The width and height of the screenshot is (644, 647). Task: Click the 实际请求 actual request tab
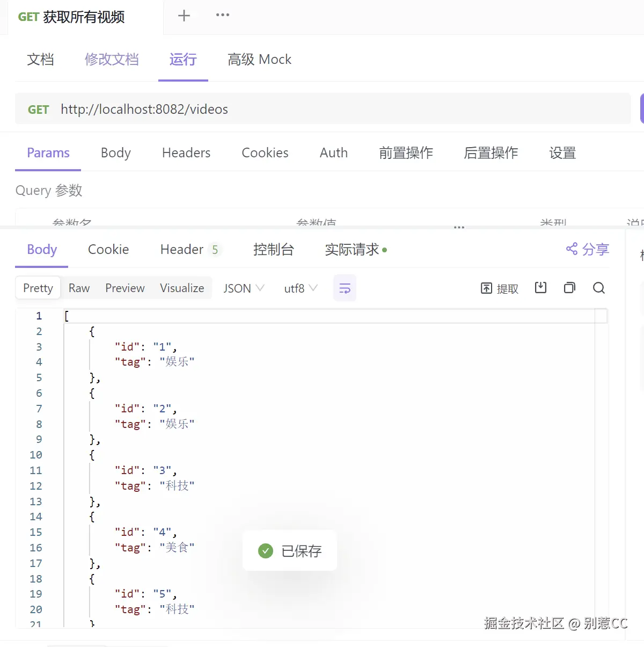pyautogui.click(x=352, y=249)
